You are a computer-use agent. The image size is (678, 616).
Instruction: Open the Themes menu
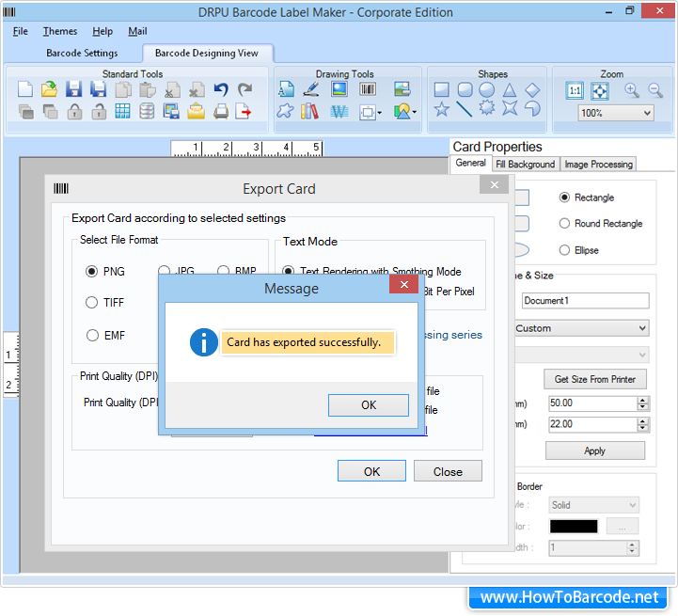tap(59, 31)
